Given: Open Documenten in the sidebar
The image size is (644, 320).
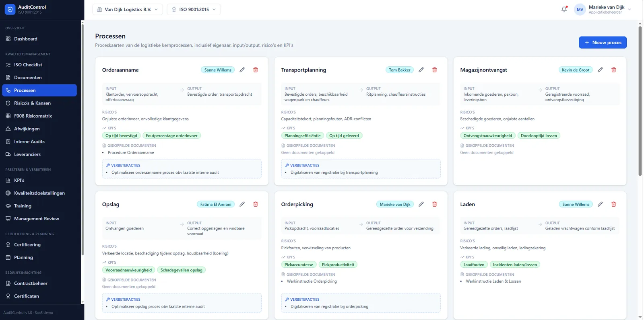Looking at the screenshot, I should tap(39, 78).
